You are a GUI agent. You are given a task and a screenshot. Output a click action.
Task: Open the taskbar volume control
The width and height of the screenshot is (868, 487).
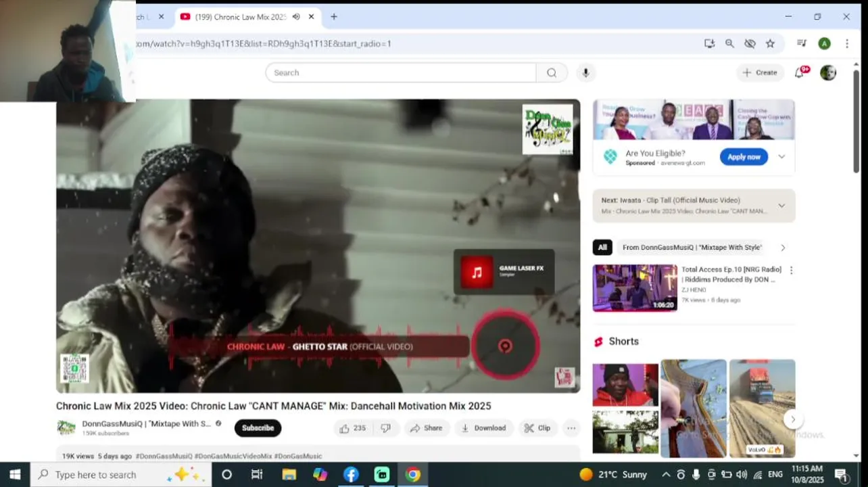coord(742,475)
